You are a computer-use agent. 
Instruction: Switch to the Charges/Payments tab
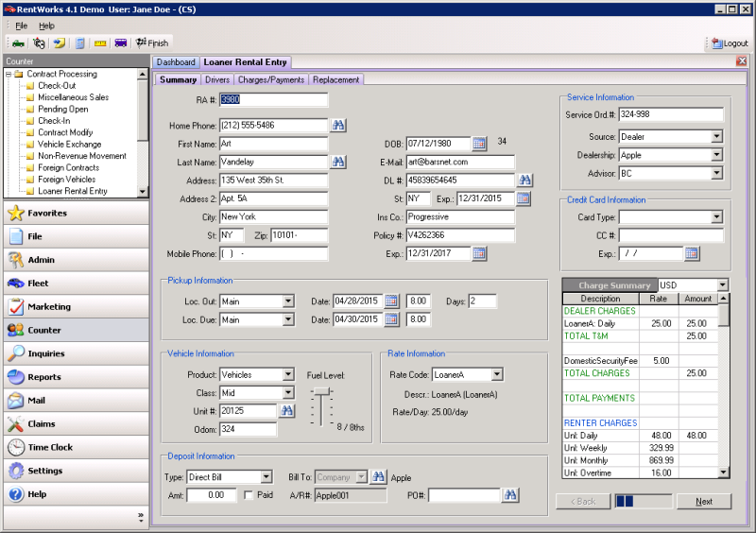pos(271,79)
